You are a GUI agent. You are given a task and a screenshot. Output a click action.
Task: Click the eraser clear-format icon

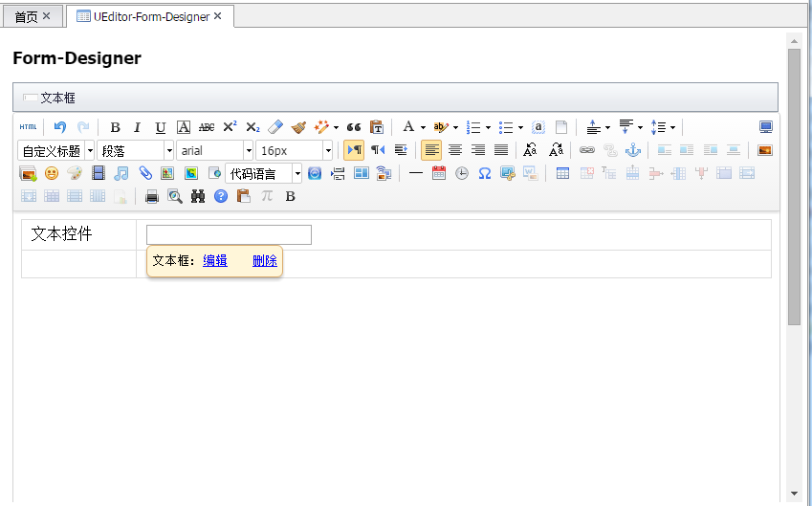point(275,127)
